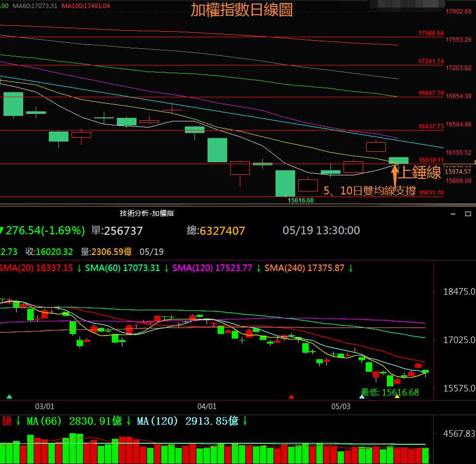
Task: Click the magenta down arrow beside SMA(120)
Action: (x=258, y=268)
